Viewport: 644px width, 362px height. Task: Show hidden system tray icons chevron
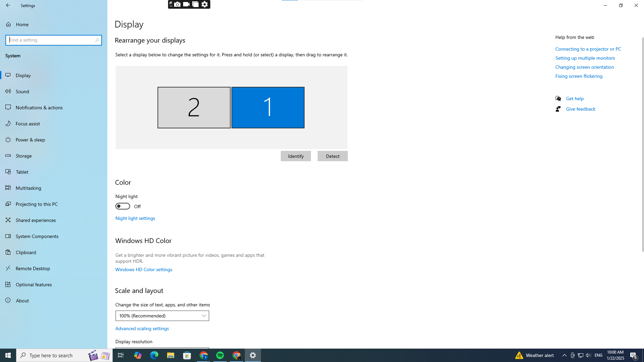click(x=565, y=355)
